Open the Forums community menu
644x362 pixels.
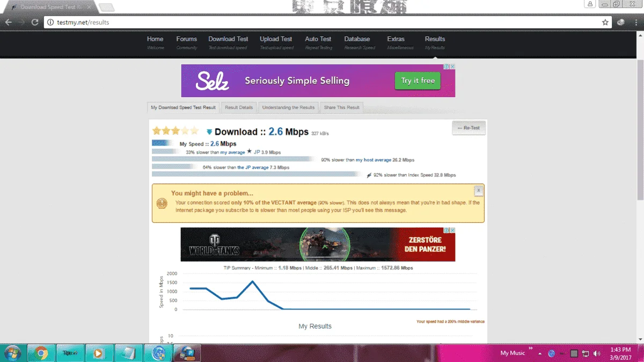tap(187, 42)
